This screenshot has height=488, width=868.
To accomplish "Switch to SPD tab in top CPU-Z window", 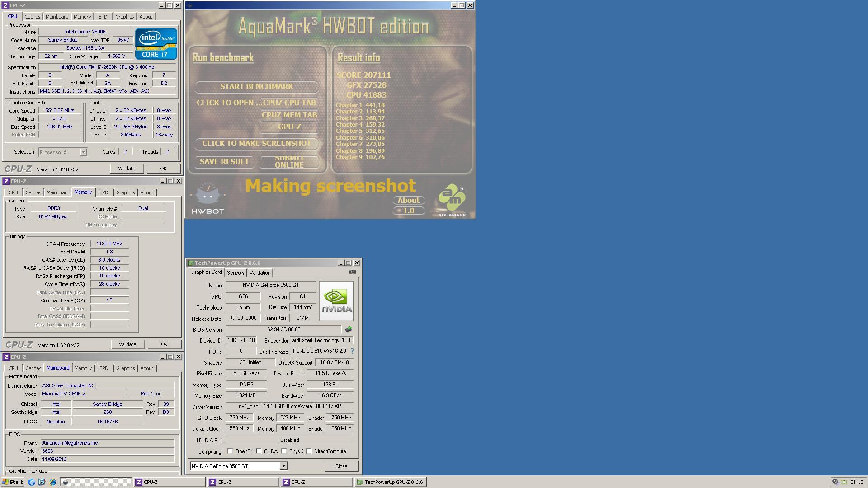I will click(103, 17).
